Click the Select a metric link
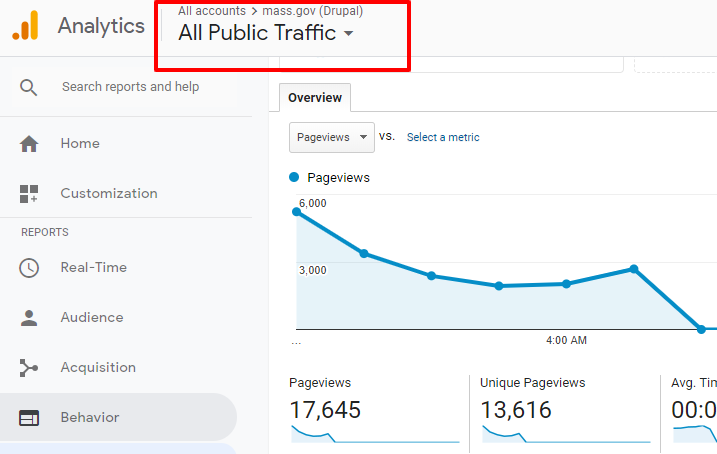717x454 pixels. click(x=443, y=137)
